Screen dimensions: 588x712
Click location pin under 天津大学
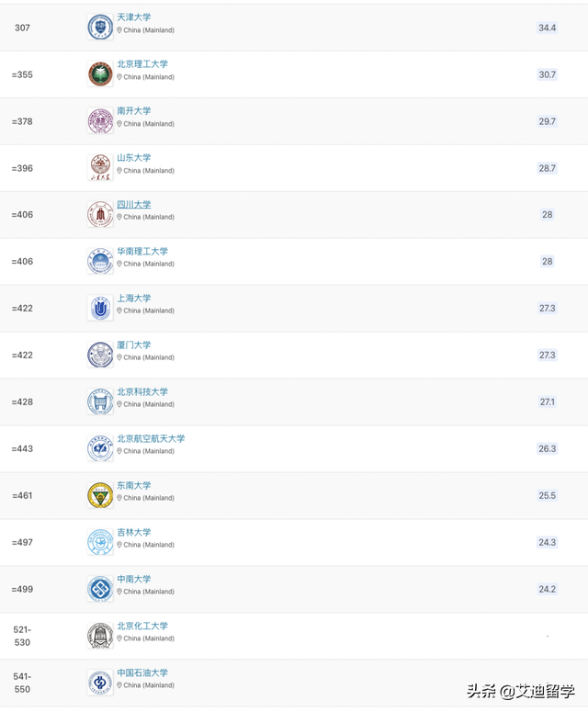119,30
